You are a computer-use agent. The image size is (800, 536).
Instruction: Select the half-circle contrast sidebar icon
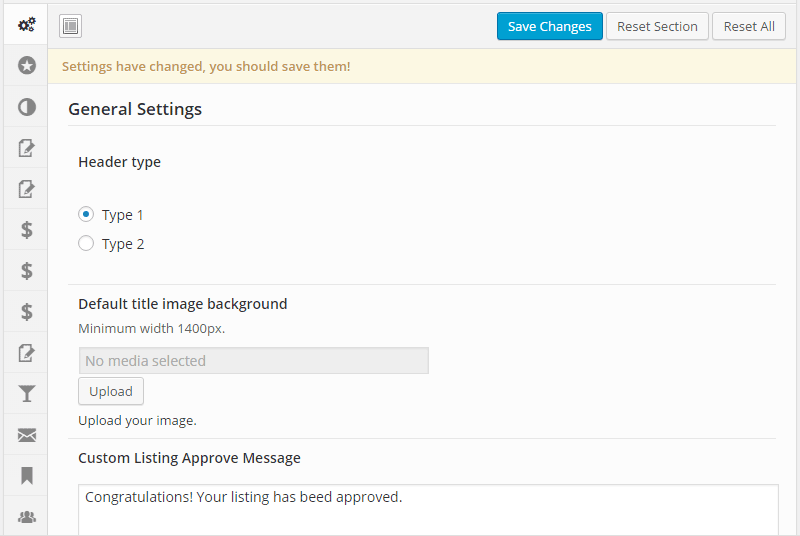(26, 107)
